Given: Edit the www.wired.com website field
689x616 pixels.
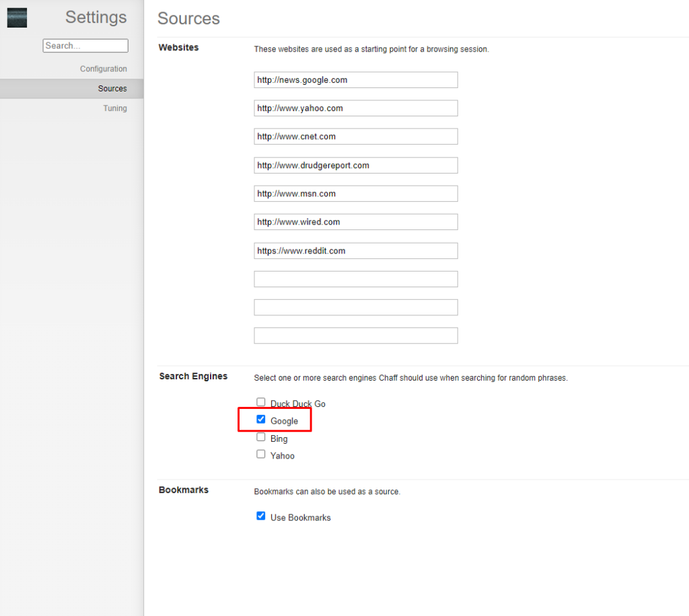Looking at the screenshot, I should 355,222.
